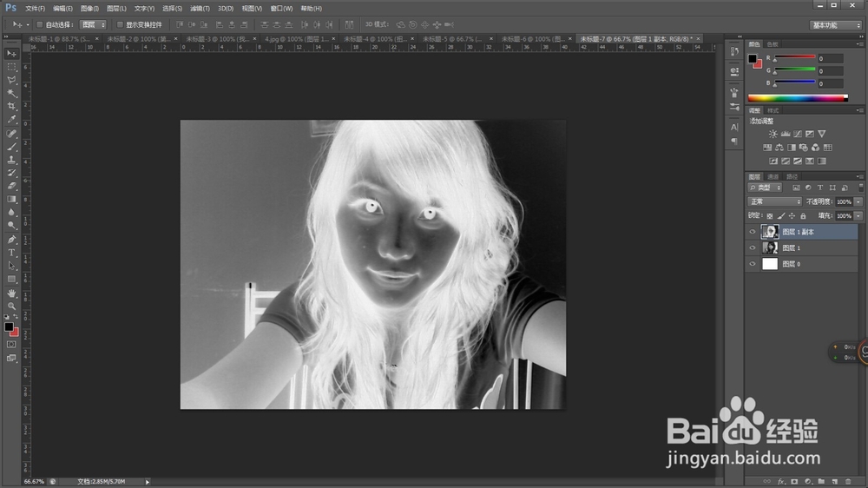The width and height of the screenshot is (868, 488).
Task: Select the Brush tool
Action: pos(11,147)
